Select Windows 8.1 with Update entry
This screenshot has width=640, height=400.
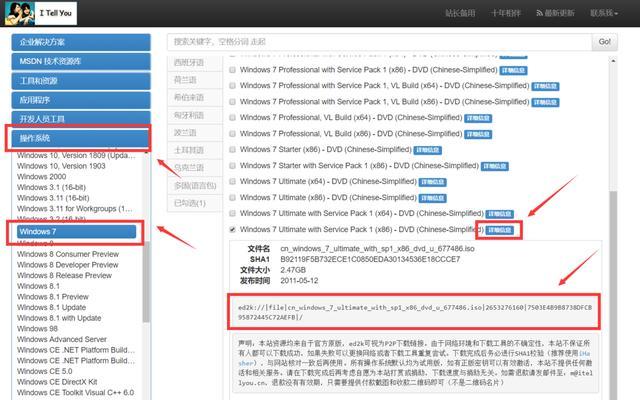click(59, 318)
